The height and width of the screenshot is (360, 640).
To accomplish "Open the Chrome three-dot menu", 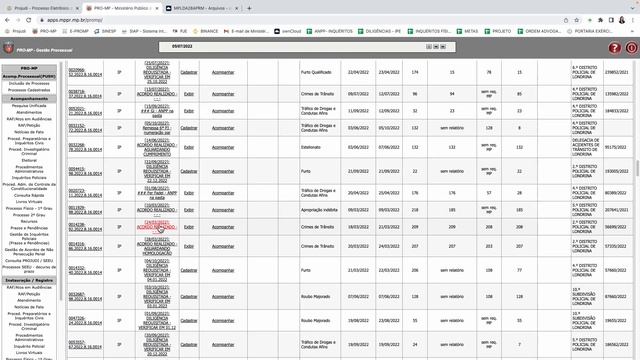I will (633, 20).
